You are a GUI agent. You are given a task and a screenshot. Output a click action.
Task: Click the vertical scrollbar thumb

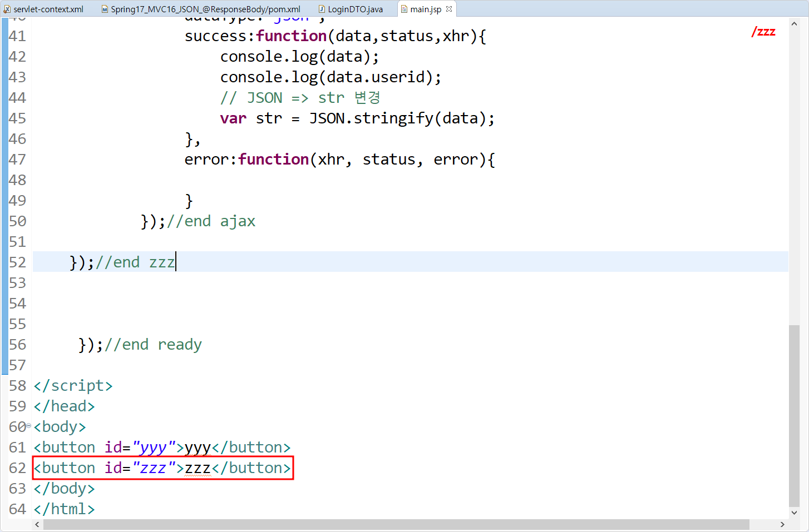(794, 415)
